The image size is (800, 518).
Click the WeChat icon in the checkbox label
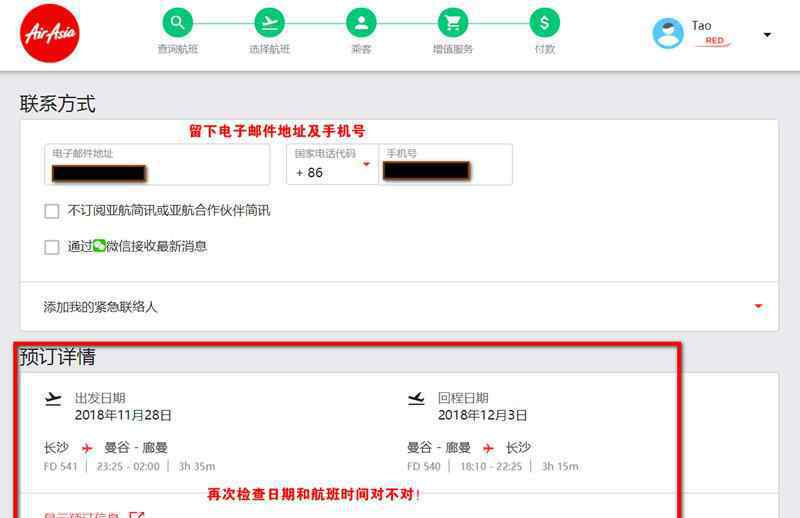[x=99, y=246]
